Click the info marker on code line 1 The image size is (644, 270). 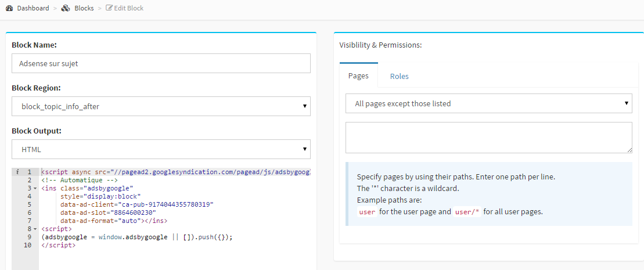17,172
